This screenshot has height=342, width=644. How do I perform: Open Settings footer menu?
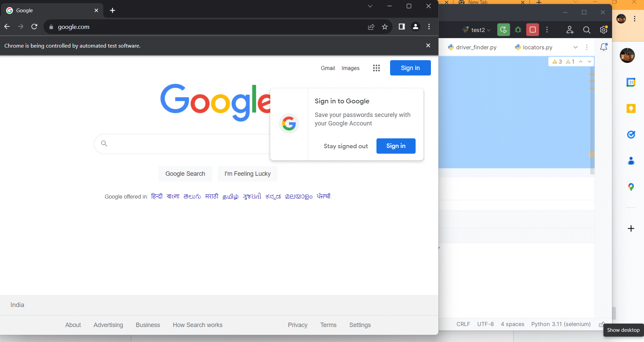click(360, 325)
